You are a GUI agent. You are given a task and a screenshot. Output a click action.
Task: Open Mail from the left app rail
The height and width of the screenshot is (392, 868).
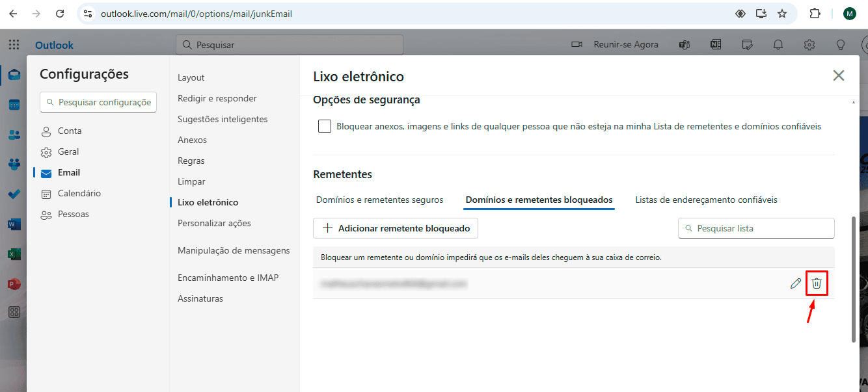14,75
